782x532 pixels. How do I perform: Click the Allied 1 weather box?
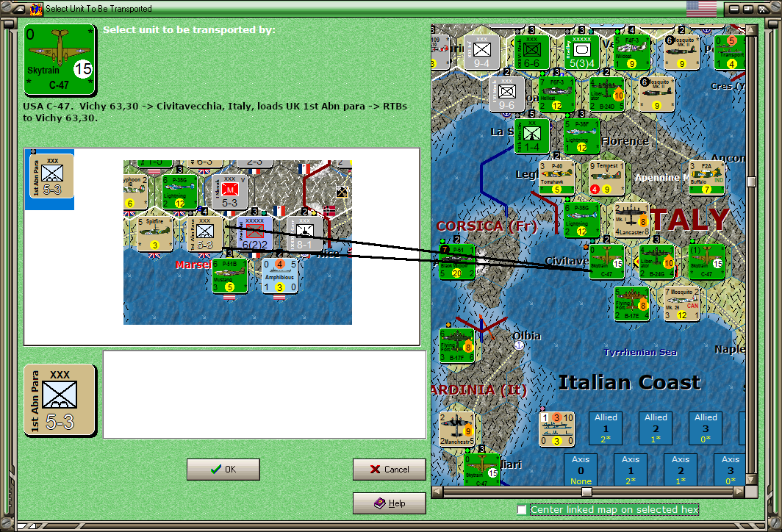pyautogui.click(x=606, y=428)
